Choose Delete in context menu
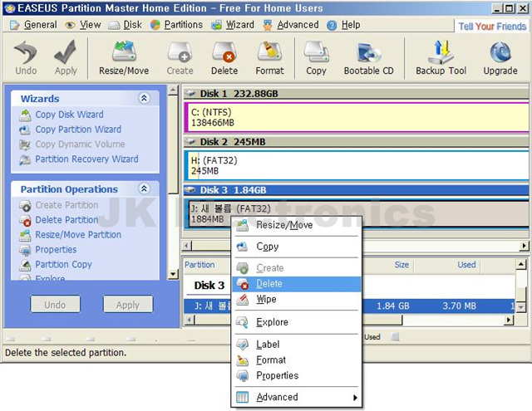This screenshot has height=411, width=532. click(x=297, y=284)
